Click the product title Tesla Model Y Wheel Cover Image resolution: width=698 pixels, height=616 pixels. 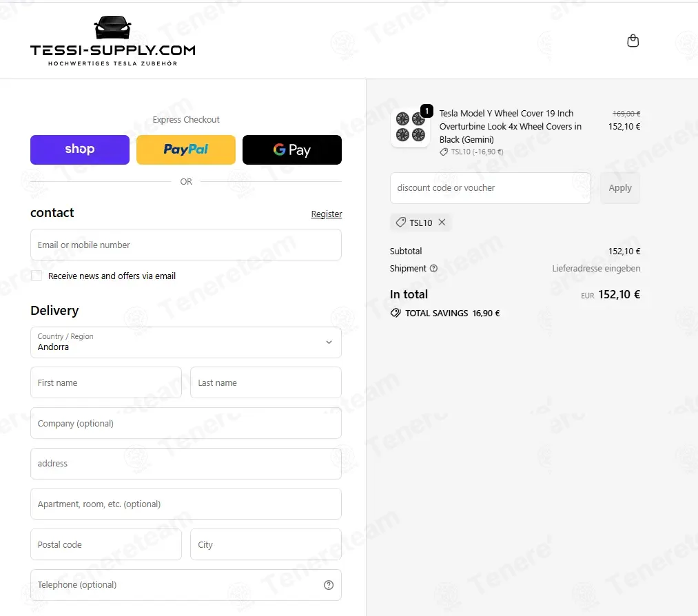(510, 126)
